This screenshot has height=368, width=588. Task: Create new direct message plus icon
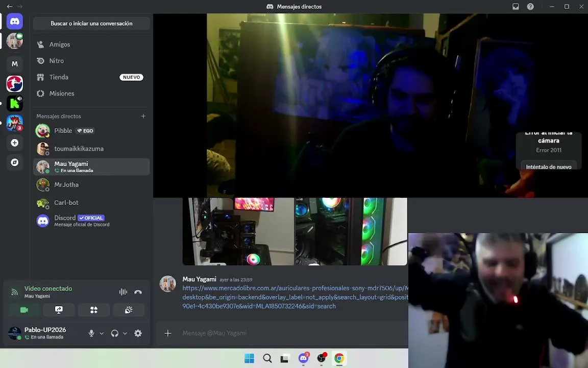coord(143,116)
